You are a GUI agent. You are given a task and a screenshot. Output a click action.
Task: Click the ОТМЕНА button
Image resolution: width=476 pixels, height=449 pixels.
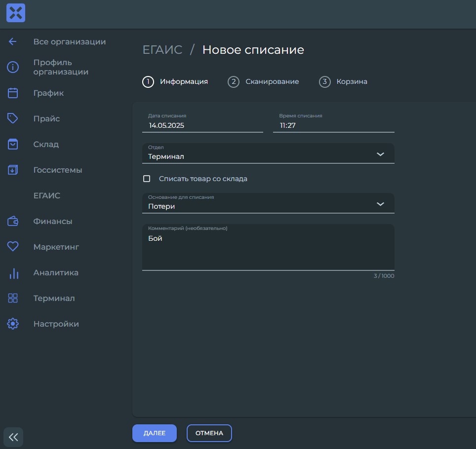[x=209, y=433]
